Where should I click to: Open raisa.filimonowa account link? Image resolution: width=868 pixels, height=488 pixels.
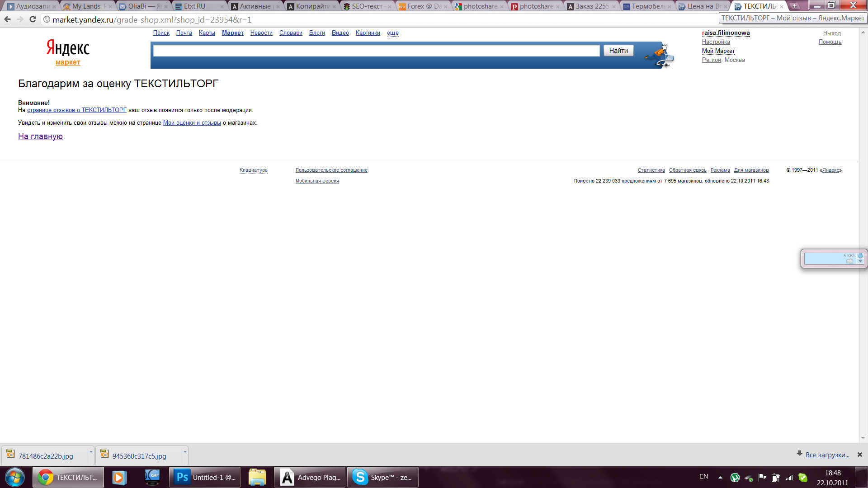click(726, 33)
